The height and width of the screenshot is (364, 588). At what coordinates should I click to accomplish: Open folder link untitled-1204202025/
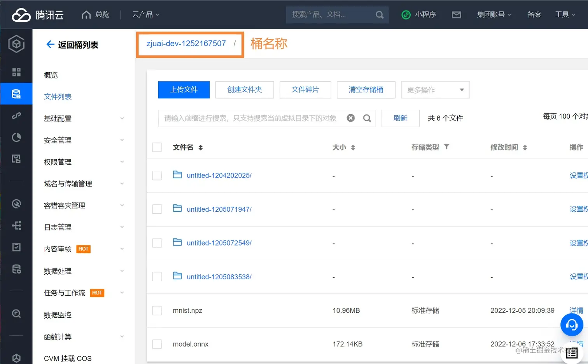(x=219, y=176)
